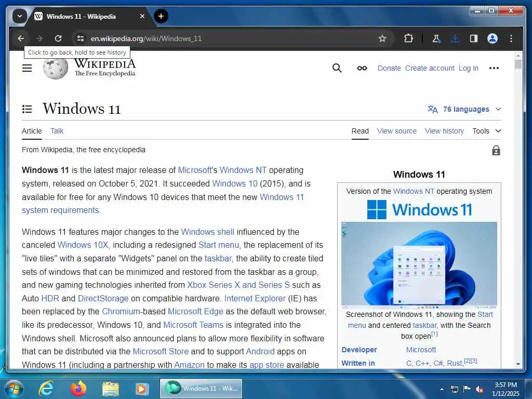View site information icon in address bar
532x399 pixels.
[x=80, y=38]
